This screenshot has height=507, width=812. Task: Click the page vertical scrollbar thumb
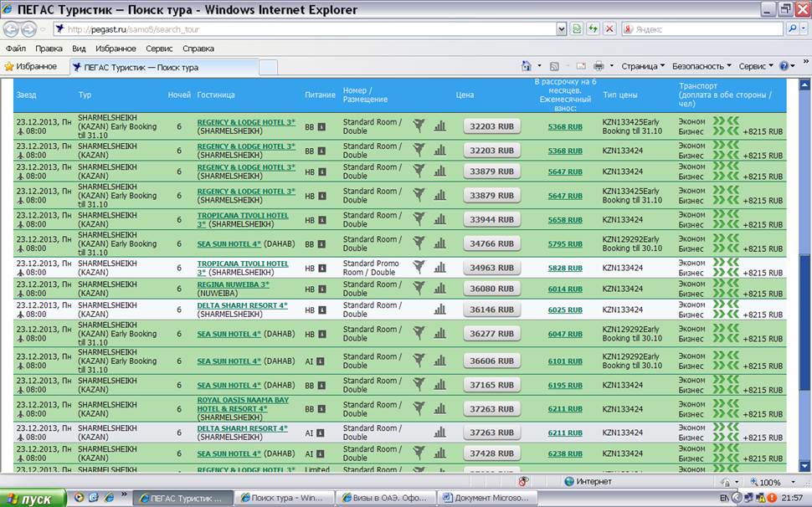pos(804,322)
